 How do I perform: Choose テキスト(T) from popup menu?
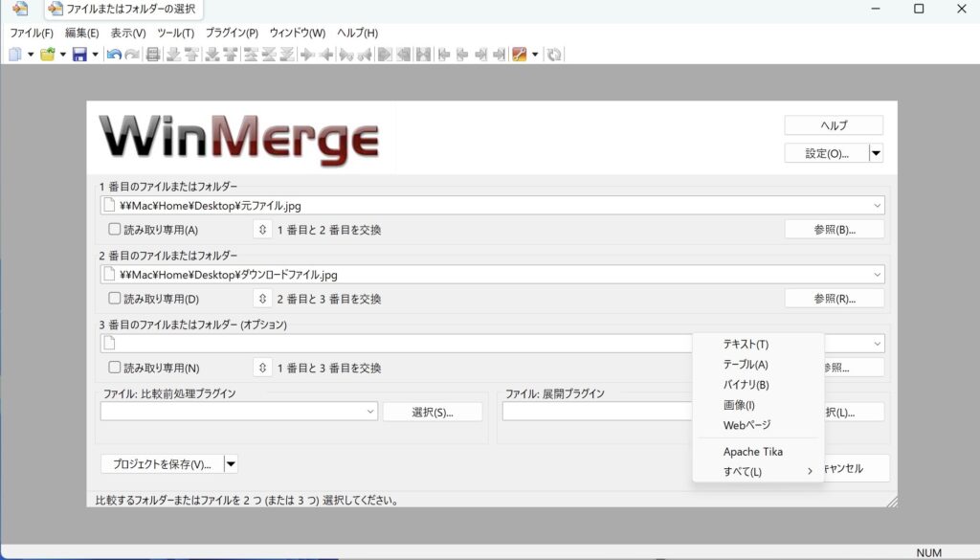tap(758, 345)
